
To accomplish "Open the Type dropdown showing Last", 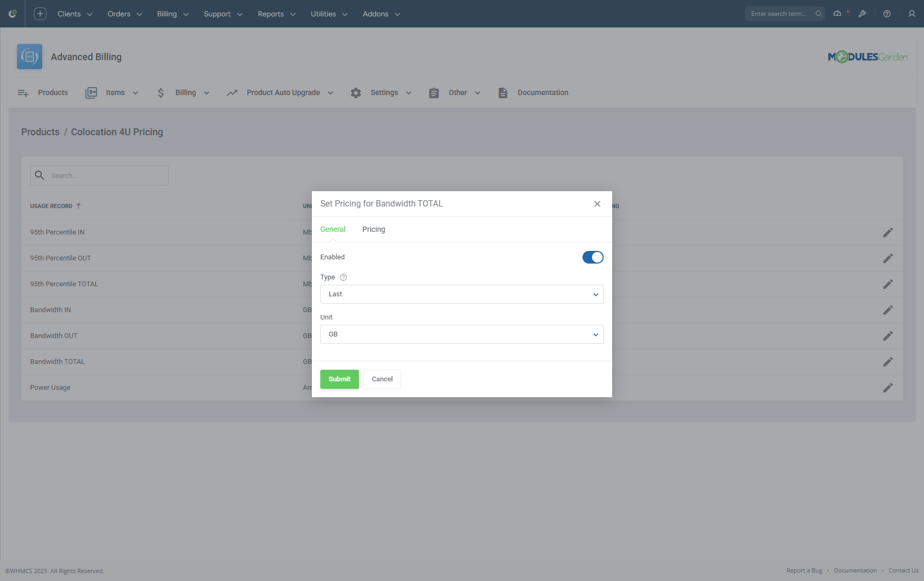I will [462, 294].
